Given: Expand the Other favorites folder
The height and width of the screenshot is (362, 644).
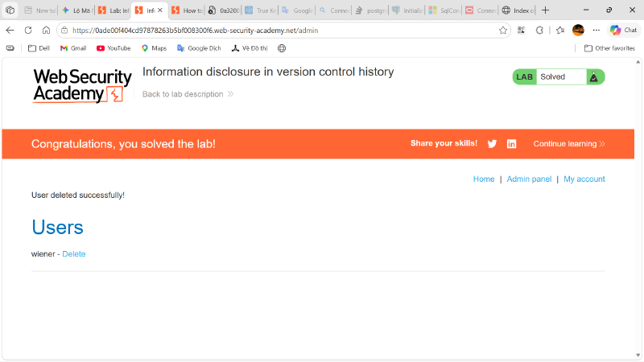Looking at the screenshot, I should [x=609, y=48].
